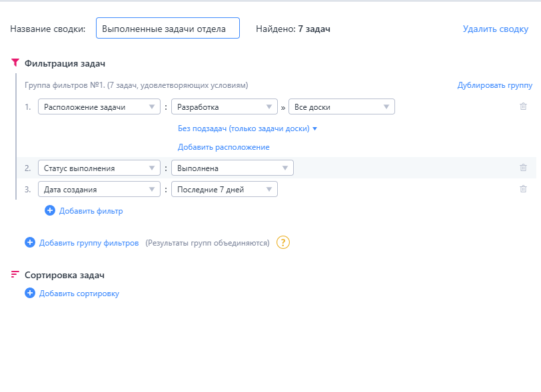Click the summary name input field

(167, 28)
